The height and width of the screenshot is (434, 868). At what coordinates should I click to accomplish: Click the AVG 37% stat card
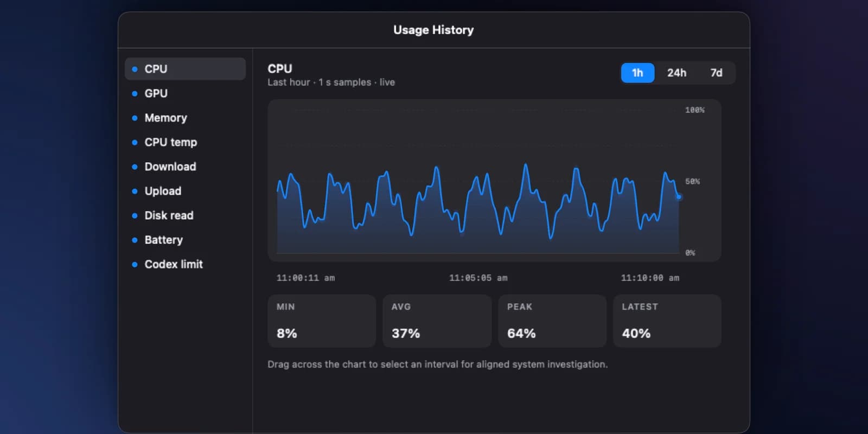[x=437, y=321]
